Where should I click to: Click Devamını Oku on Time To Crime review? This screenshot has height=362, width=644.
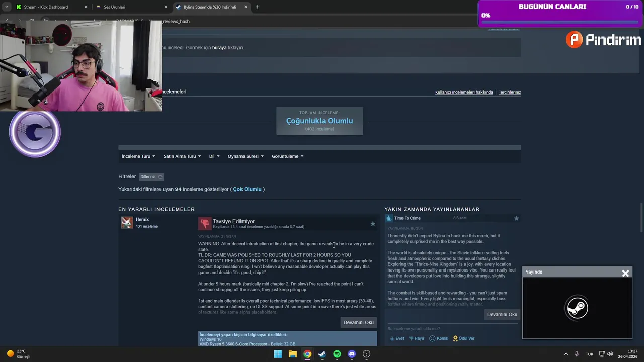[502, 314]
